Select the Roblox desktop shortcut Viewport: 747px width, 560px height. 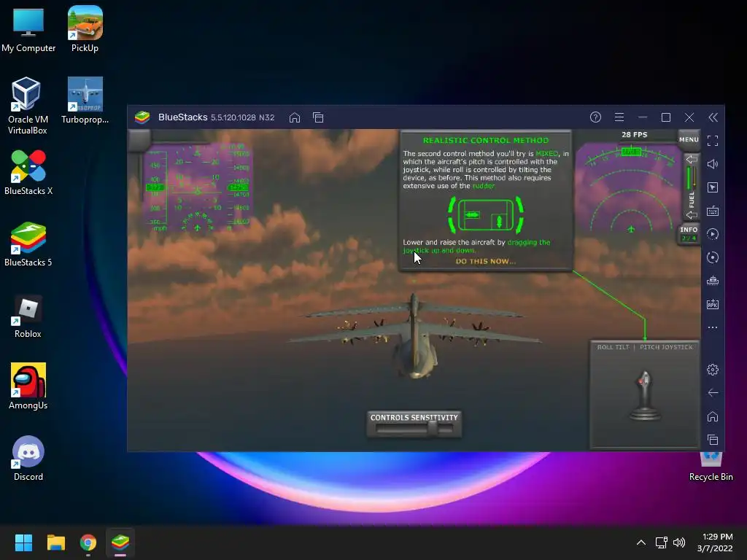point(28,316)
